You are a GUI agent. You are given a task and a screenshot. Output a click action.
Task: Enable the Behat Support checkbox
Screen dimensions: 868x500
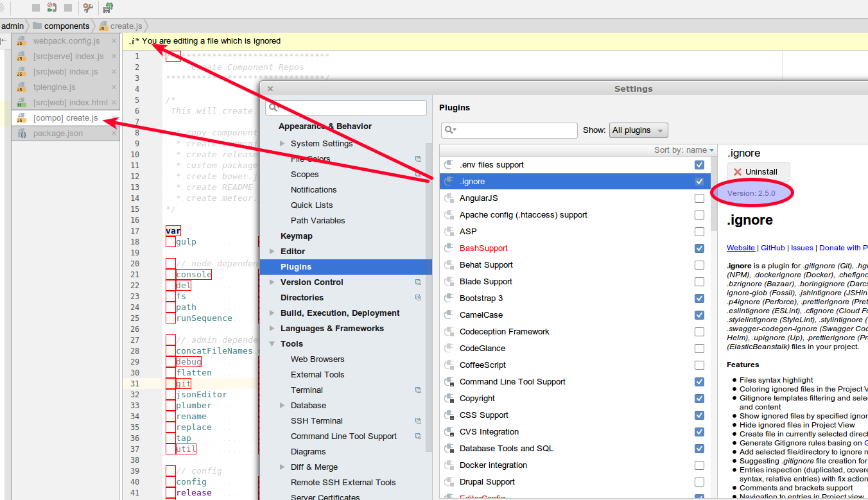(x=699, y=265)
